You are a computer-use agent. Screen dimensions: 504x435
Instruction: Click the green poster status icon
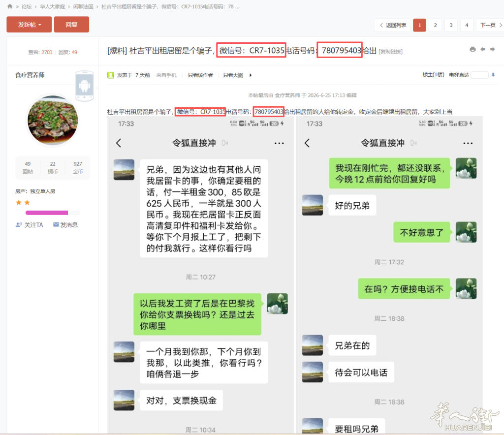click(x=111, y=75)
